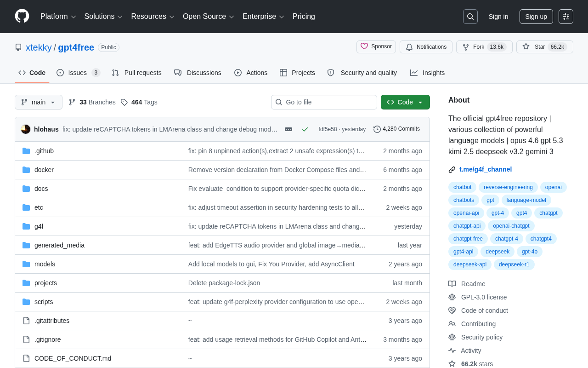Viewport: 588px width, 368px height.
Task: Open the Contributing link
Action: pyautogui.click(x=472, y=324)
